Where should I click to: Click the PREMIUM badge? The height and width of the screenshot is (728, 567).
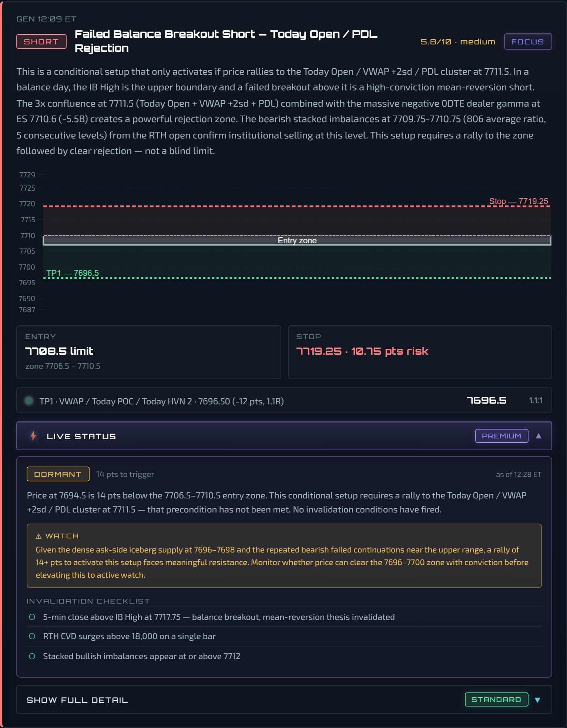(x=501, y=436)
